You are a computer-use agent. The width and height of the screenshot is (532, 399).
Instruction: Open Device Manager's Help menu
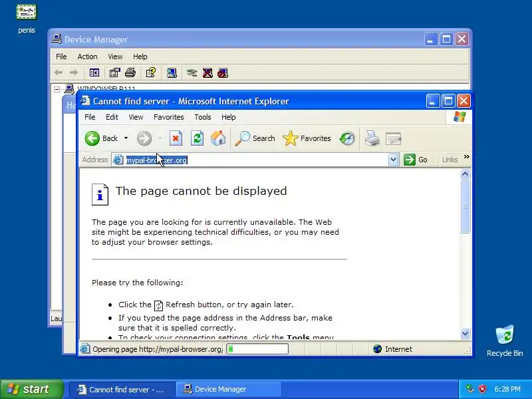point(140,57)
